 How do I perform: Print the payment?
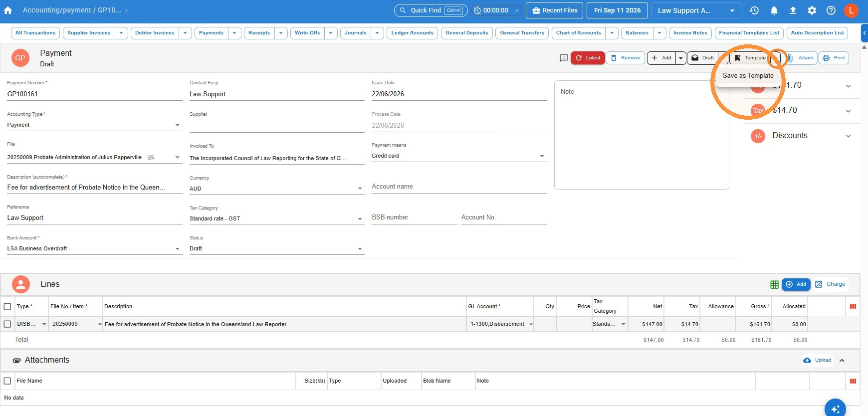[x=834, y=58]
